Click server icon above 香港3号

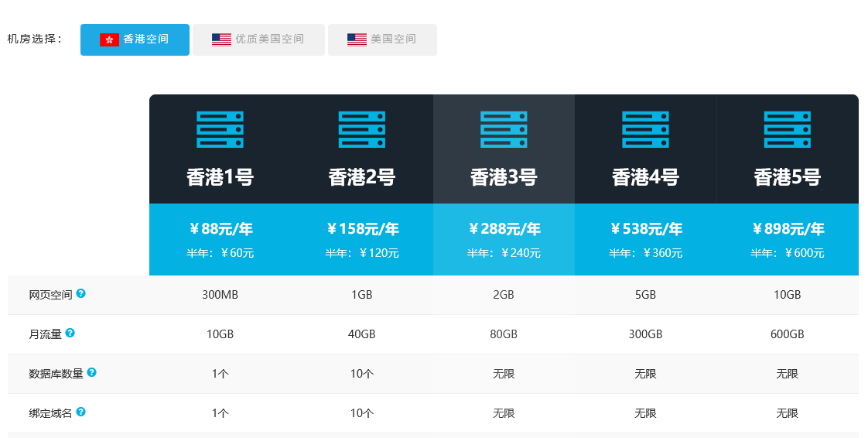pos(504,129)
